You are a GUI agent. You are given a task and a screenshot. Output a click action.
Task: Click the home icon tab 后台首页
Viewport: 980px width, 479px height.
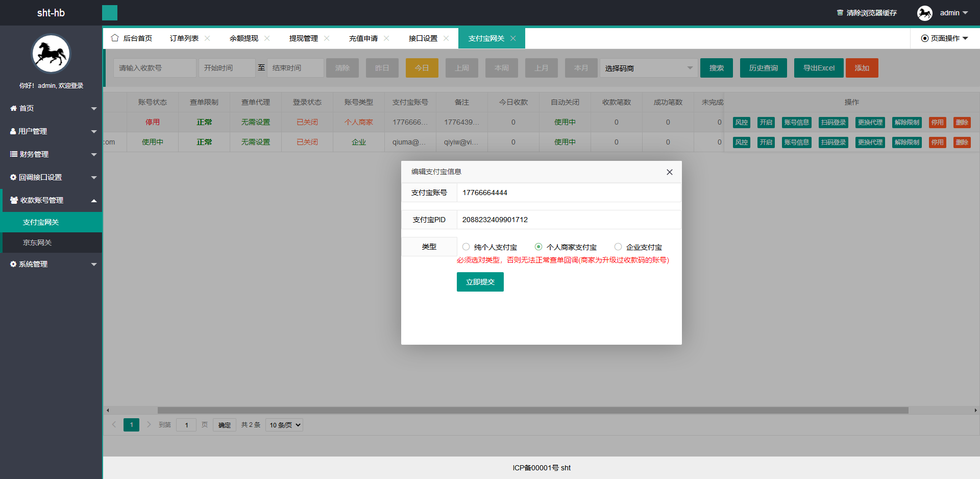pyautogui.click(x=132, y=38)
